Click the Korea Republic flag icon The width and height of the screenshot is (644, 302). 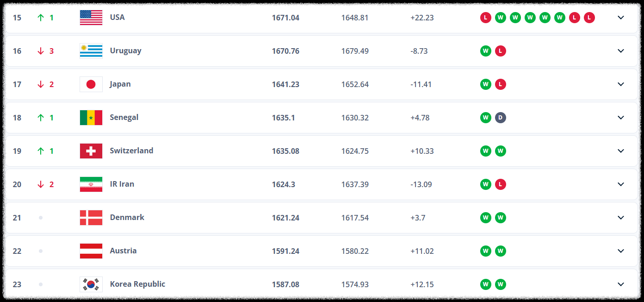91,284
